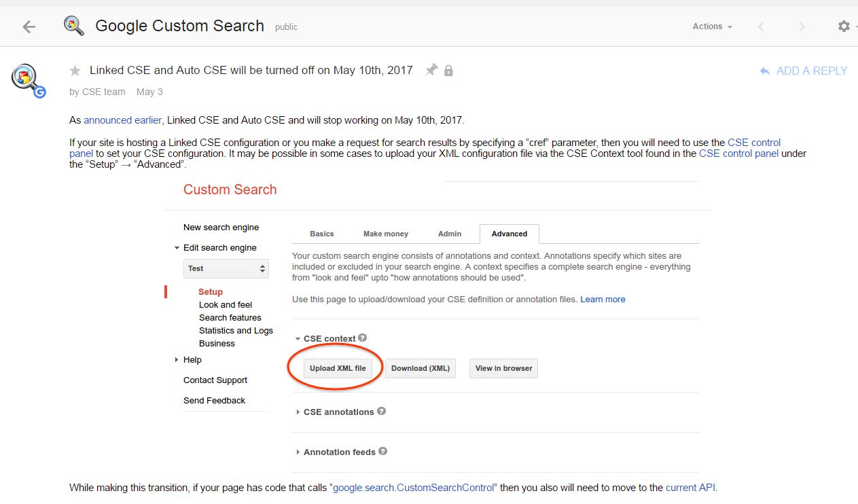This screenshot has height=504, width=858.
Task: Expand the CSE annotations section
Action: 338,412
